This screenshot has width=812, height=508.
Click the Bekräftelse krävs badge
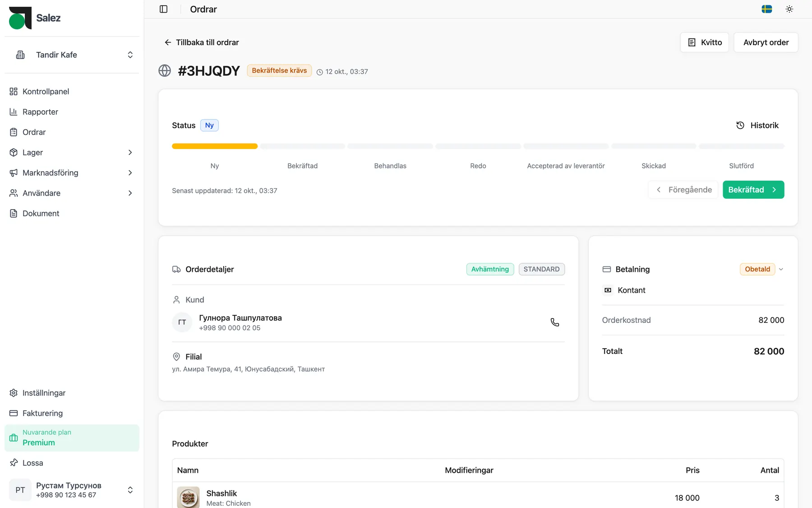click(279, 70)
